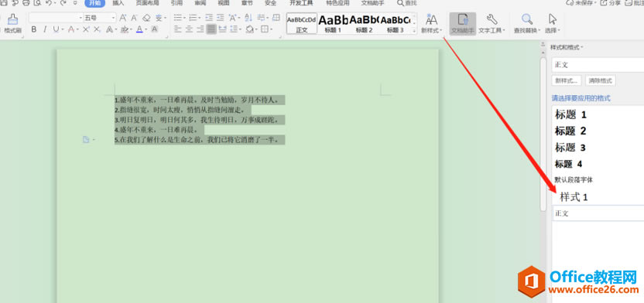Switch to the Developer Tools (开发工具) tab
The width and height of the screenshot is (644, 303).
(301, 3)
